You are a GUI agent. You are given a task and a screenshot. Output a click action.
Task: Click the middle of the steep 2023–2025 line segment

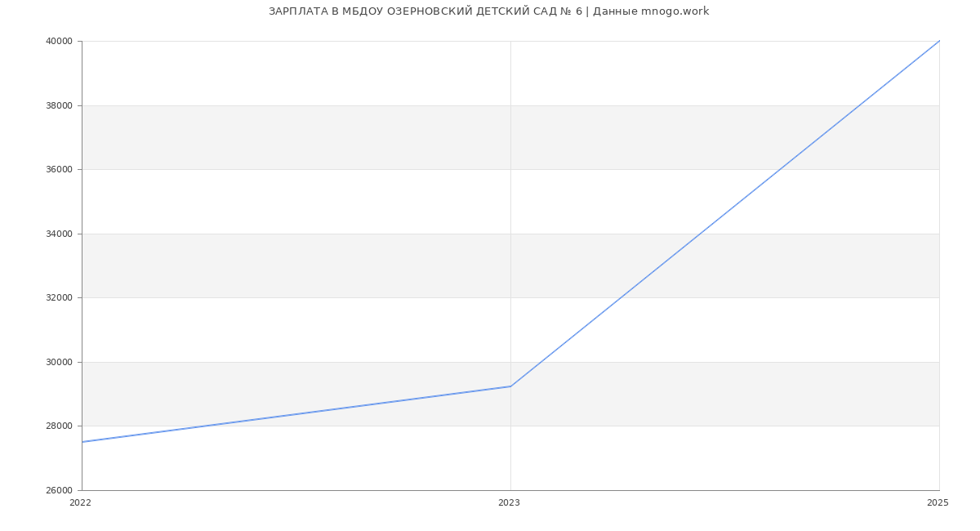[x=725, y=214]
